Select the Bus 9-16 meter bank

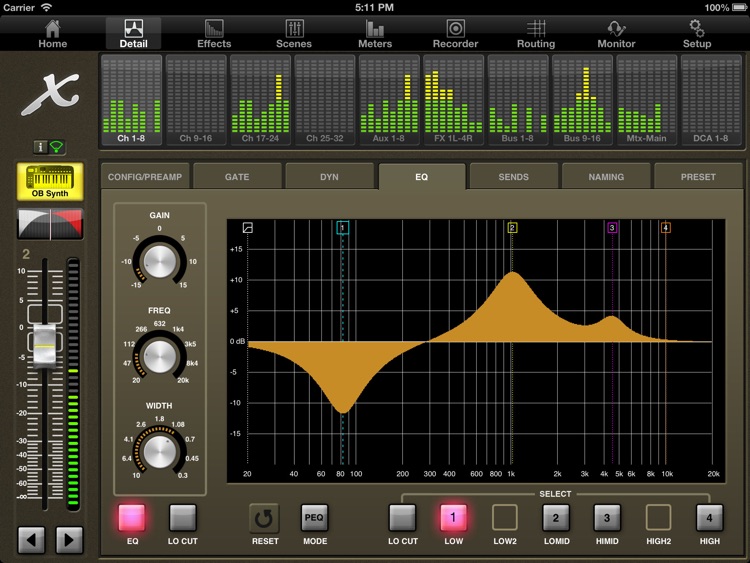click(582, 100)
